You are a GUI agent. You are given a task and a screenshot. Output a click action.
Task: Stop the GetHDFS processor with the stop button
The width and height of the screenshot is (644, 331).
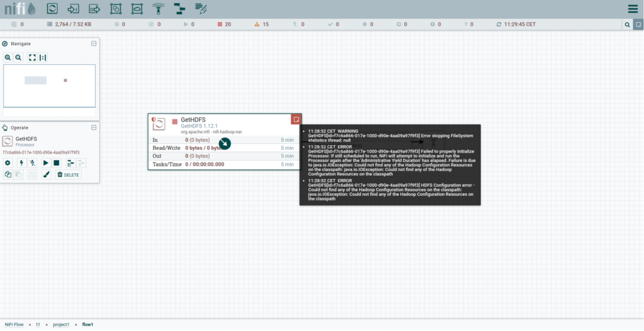tap(57, 163)
